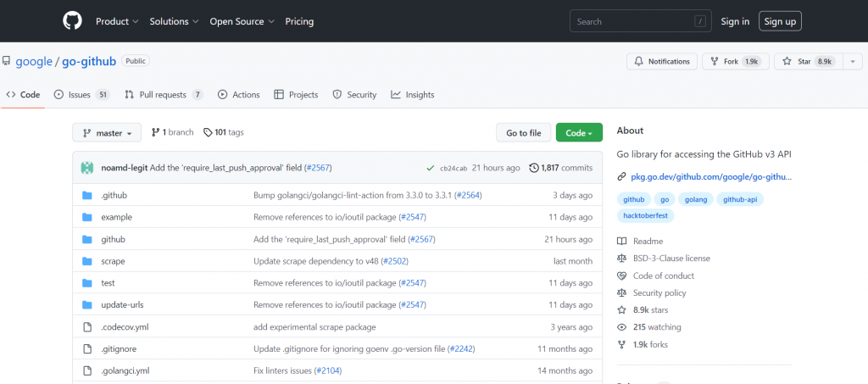Open the master branch dropdown

coord(107,133)
